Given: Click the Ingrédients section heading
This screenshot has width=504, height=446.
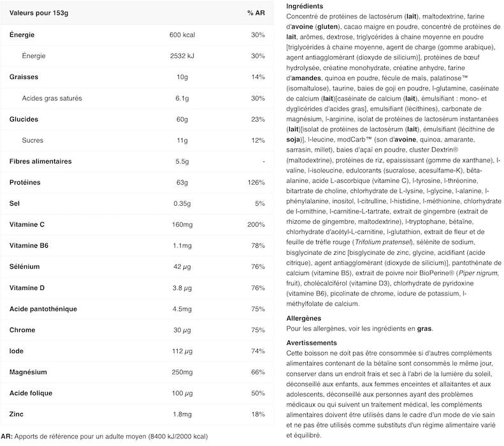Looking at the screenshot, I should point(305,6).
